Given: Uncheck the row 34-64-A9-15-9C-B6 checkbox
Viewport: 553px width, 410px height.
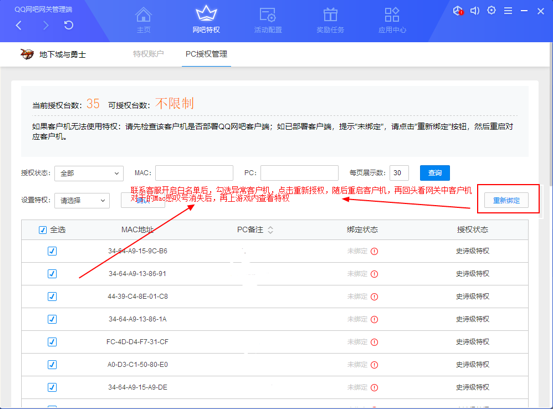Looking at the screenshot, I should (x=52, y=251).
